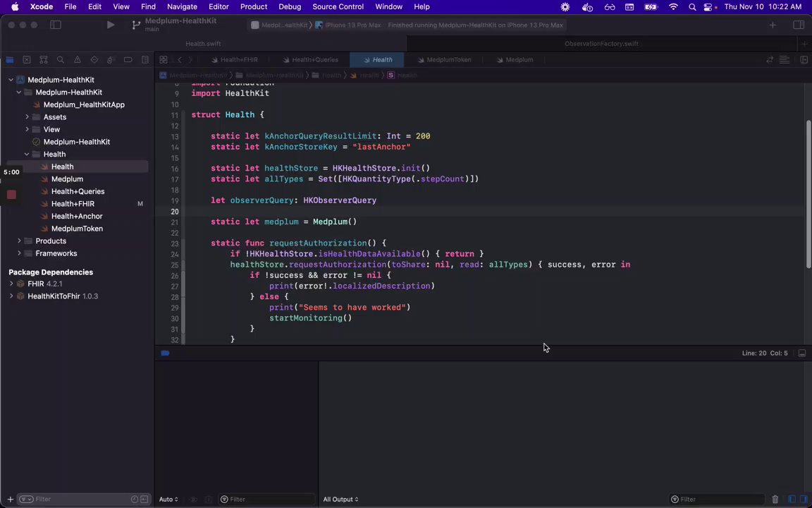Collapse the Medplum-HealthKit project root

11,80
